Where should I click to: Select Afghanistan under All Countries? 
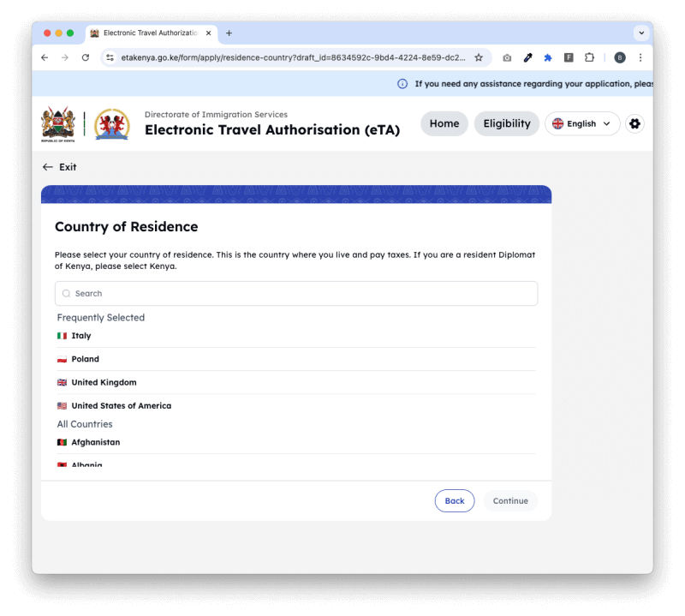click(296, 442)
